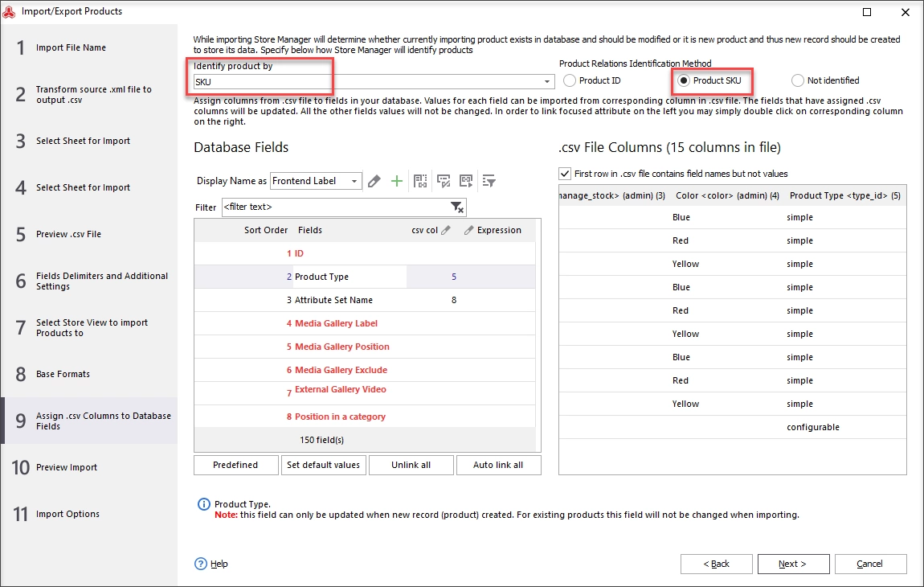This screenshot has height=587, width=924.
Task: Click the blue Help question mark icon
Action: tap(201, 564)
